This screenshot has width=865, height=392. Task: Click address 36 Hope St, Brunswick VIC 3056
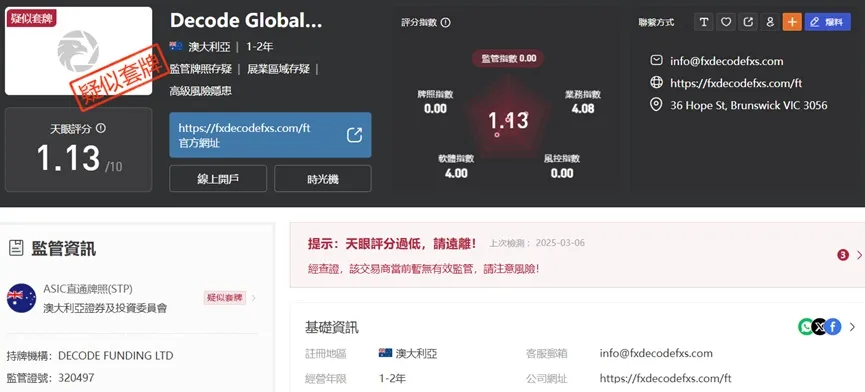coord(749,105)
